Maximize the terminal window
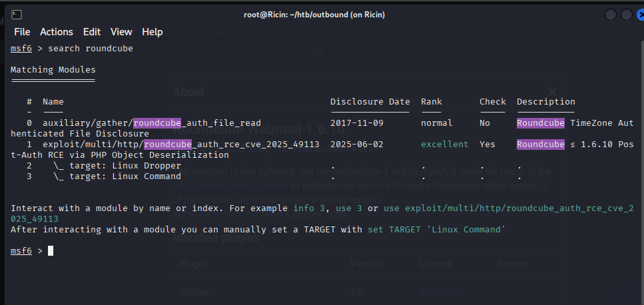Screen dimensions: 644x305 pos(626,15)
